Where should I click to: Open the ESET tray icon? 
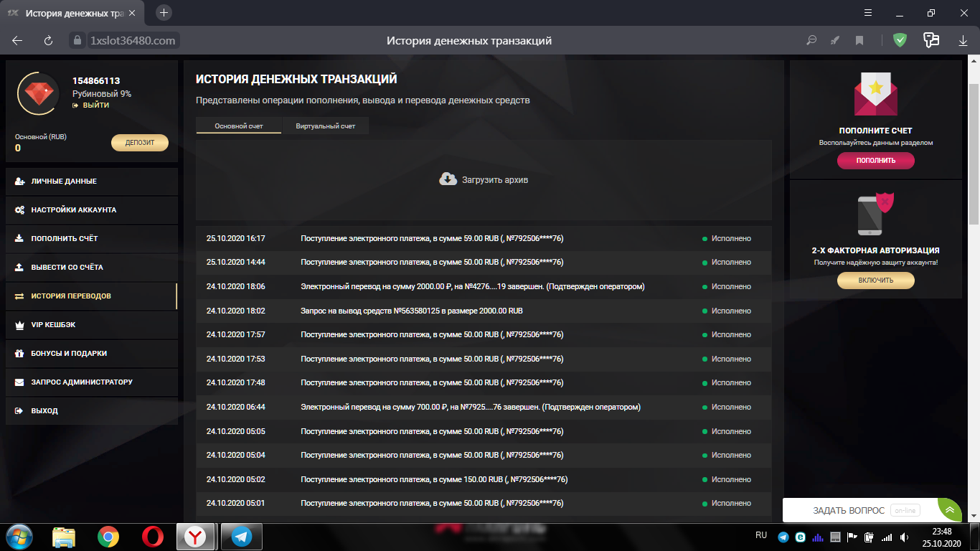coord(800,537)
